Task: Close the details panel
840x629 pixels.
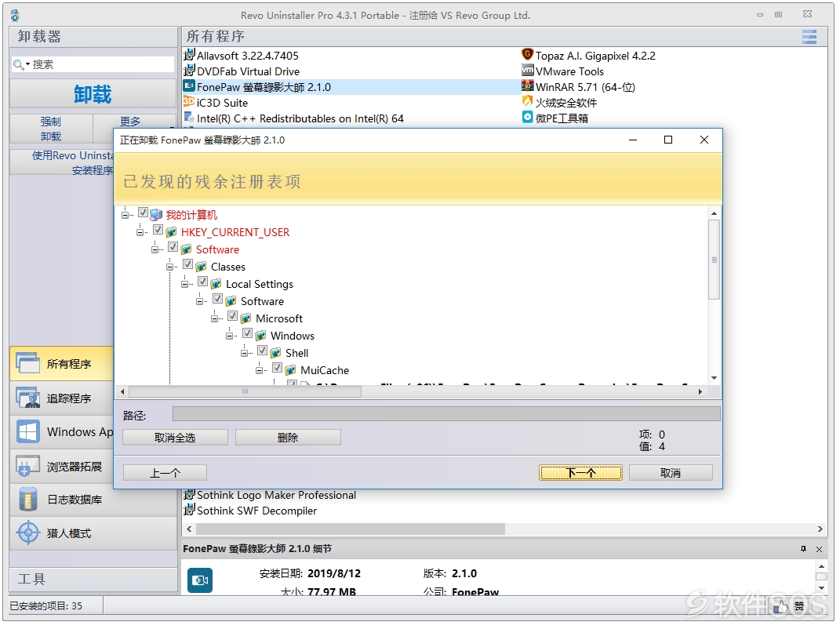Action: point(819,549)
